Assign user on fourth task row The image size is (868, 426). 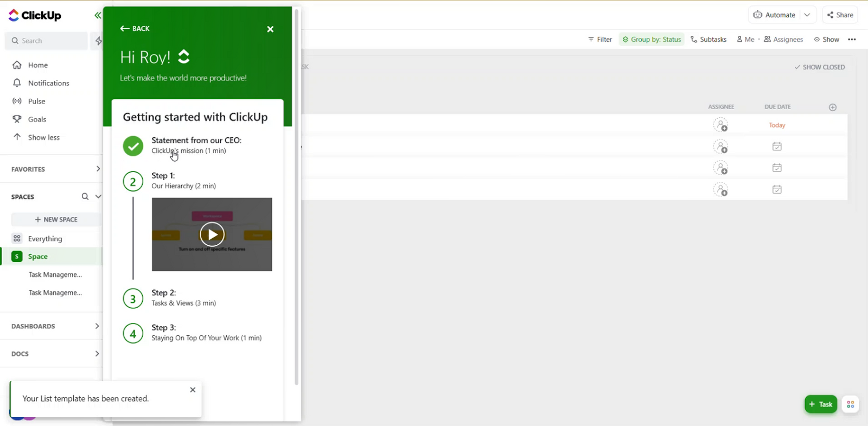tap(720, 189)
